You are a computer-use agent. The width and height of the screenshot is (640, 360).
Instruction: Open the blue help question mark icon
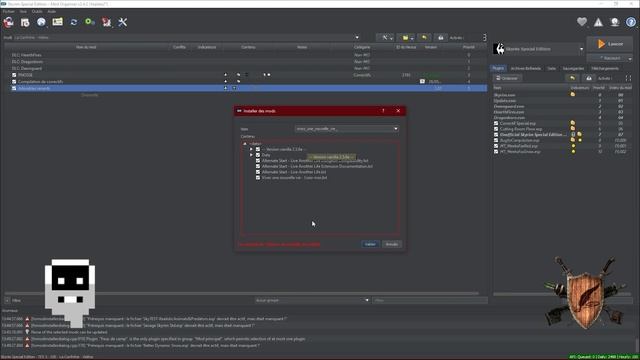click(631, 22)
